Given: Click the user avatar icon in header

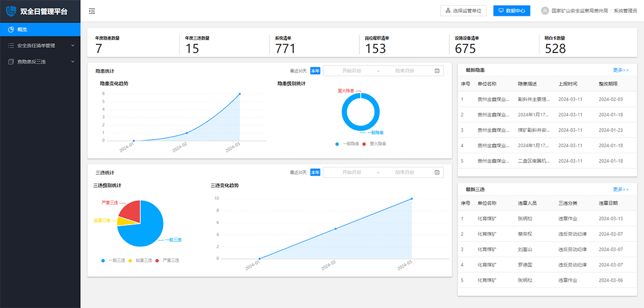Looking at the screenshot, I should pyautogui.click(x=545, y=11).
